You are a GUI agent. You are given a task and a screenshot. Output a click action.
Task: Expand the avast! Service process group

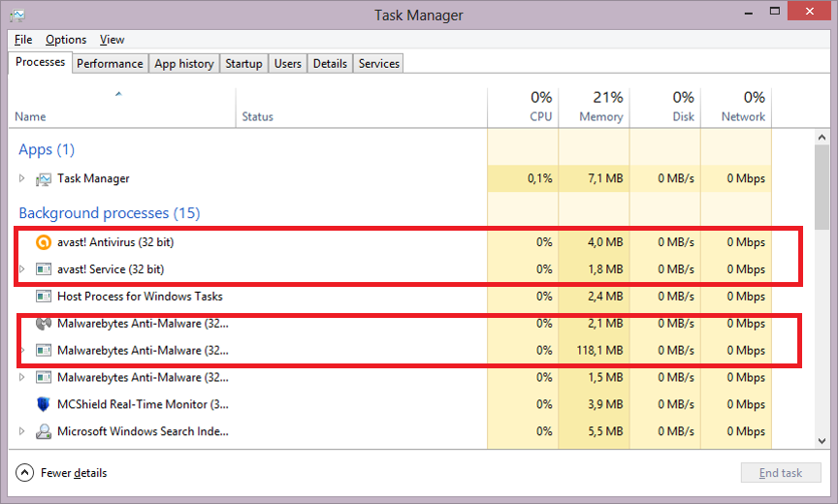22,269
